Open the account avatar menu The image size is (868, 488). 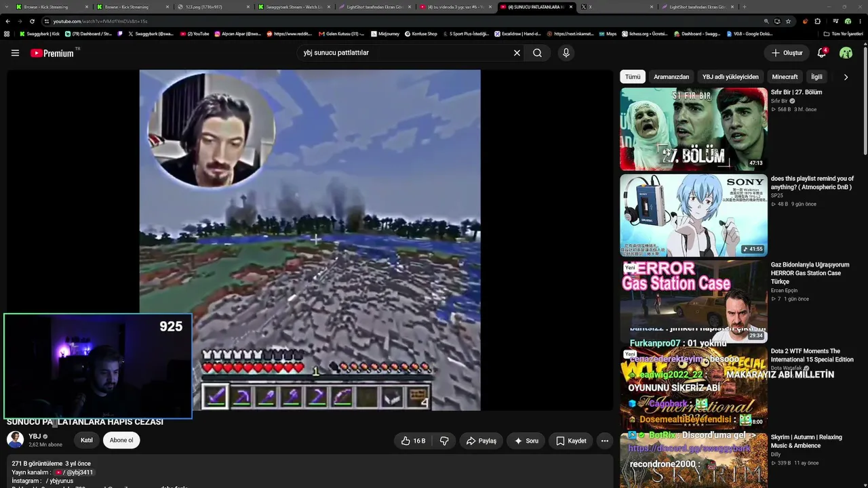click(x=846, y=53)
